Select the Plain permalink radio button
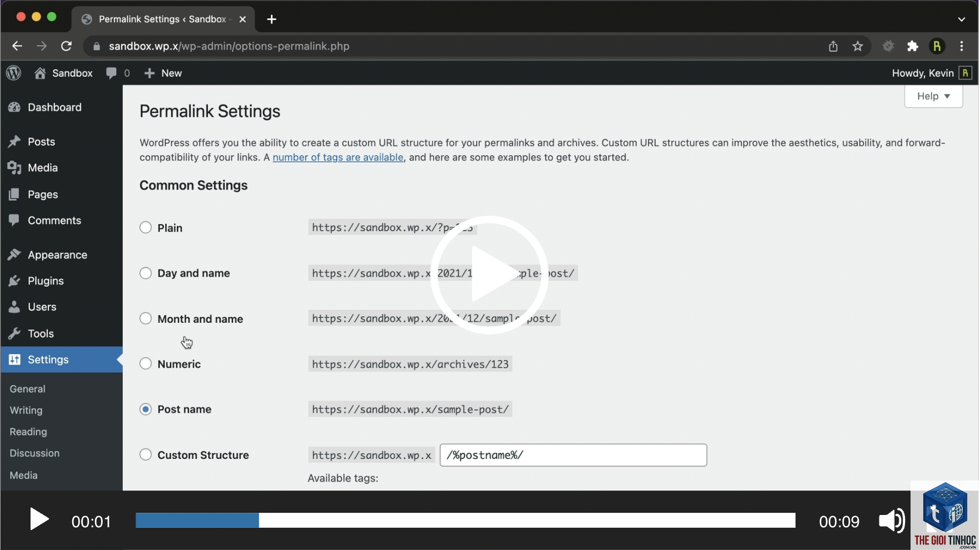 pos(146,228)
